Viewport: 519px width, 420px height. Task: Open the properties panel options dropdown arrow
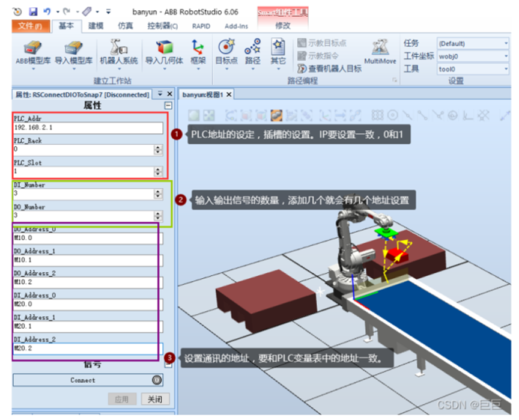pyautogui.click(x=160, y=94)
